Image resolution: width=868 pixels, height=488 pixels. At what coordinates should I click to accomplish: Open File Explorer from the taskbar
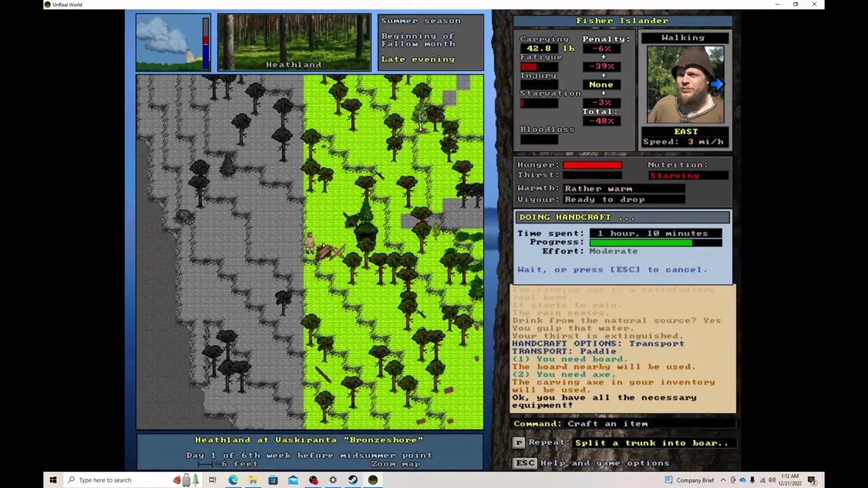253,480
